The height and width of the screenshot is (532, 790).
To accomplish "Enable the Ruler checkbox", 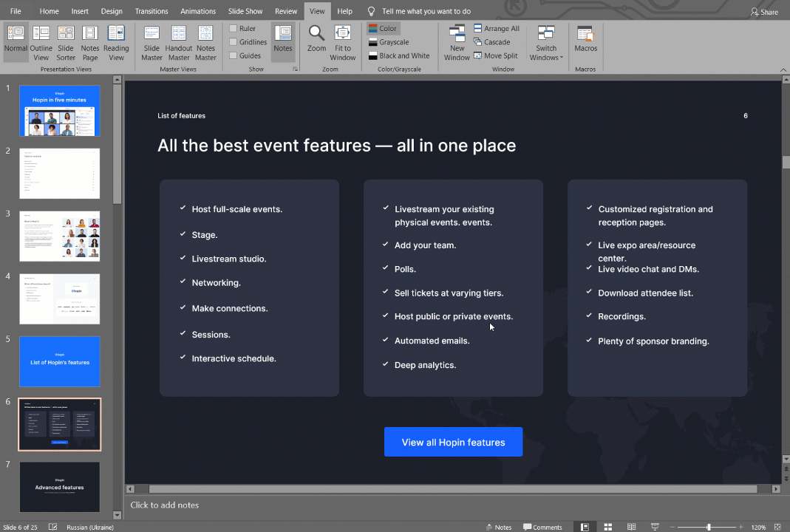I will [x=234, y=29].
